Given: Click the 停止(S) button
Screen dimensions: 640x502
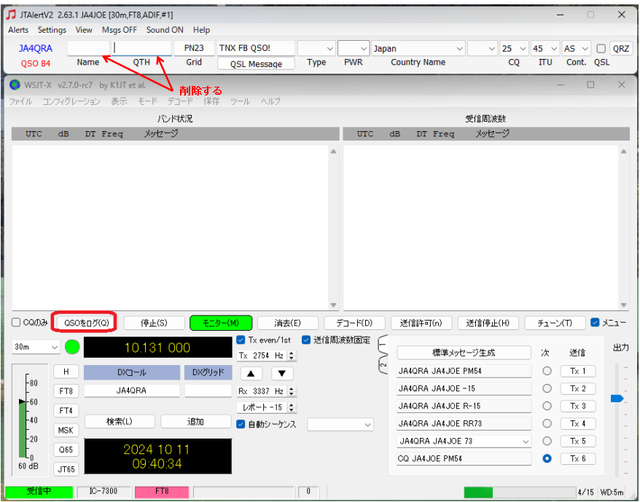Looking at the screenshot, I should point(153,323).
